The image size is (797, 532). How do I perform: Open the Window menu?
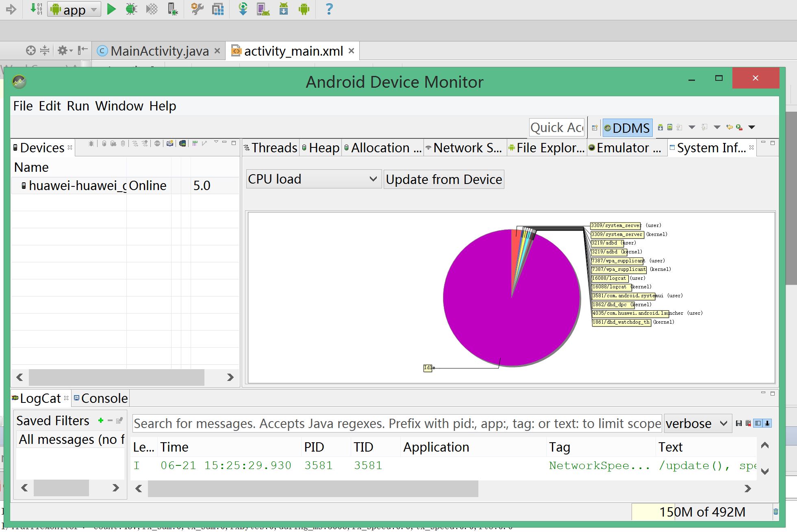119,106
